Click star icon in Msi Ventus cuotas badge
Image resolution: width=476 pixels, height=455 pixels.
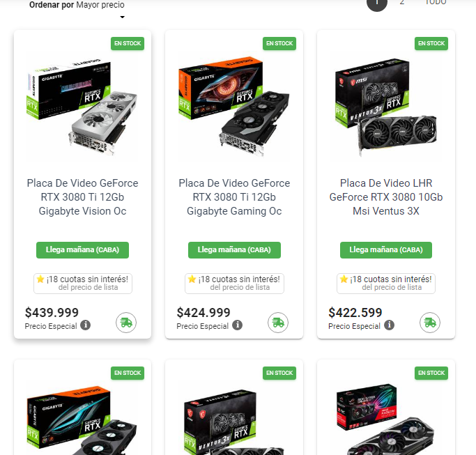[344, 279]
